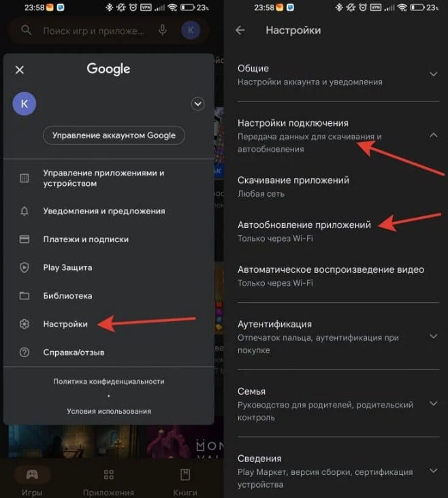Viewport: 448px width, 498px height.
Task: Click the card icon for Платежи и подписки
Action: point(25,239)
